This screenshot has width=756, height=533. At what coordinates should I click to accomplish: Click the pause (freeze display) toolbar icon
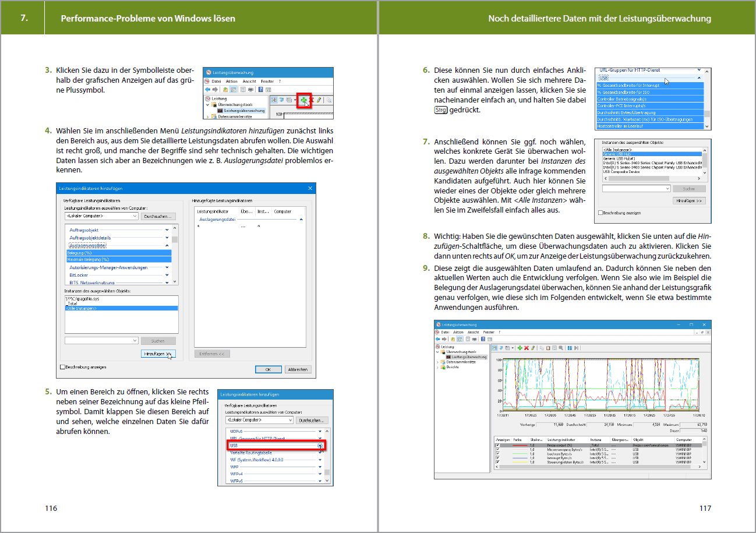pyautogui.click(x=570, y=348)
